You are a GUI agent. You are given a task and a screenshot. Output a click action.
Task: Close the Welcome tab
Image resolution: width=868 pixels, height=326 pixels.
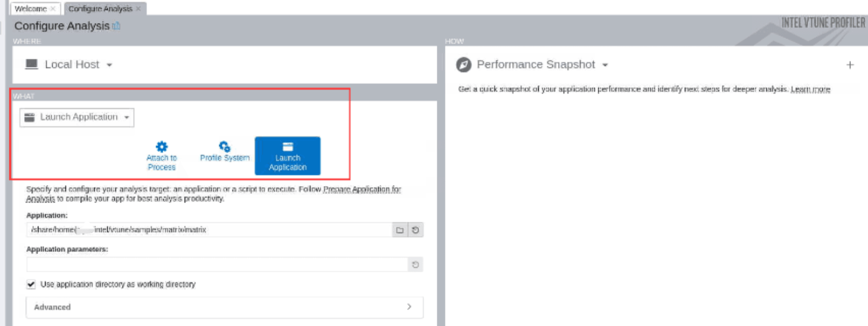click(53, 9)
